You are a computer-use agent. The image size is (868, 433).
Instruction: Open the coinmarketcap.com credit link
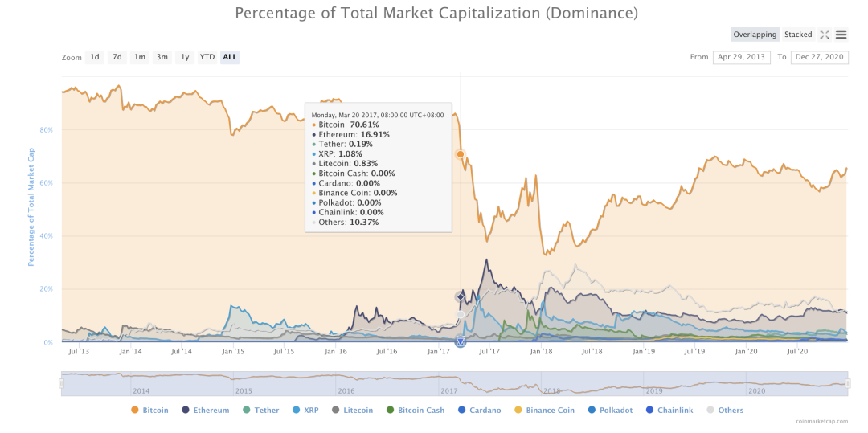tap(825, 422)
